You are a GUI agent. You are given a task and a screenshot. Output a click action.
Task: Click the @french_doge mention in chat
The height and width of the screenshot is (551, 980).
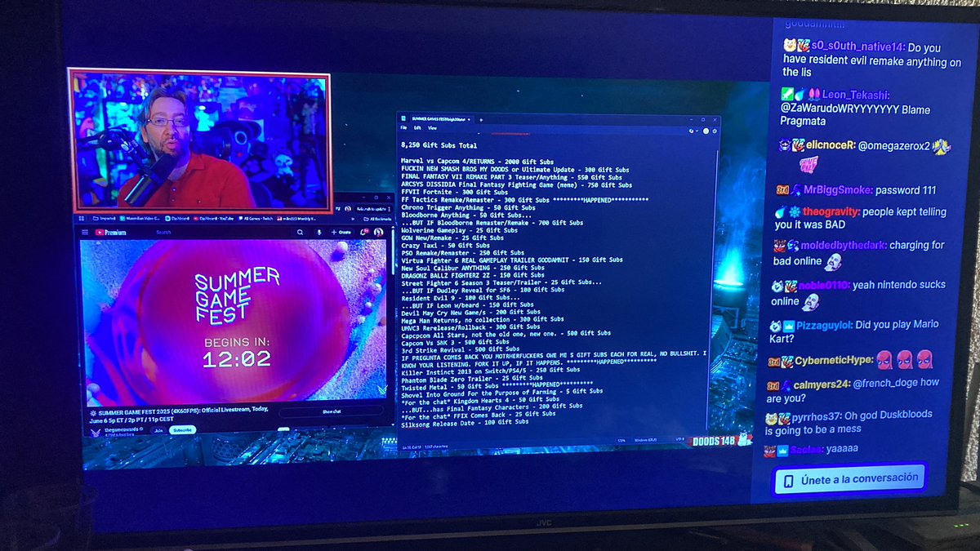click(x=885, y=383)
